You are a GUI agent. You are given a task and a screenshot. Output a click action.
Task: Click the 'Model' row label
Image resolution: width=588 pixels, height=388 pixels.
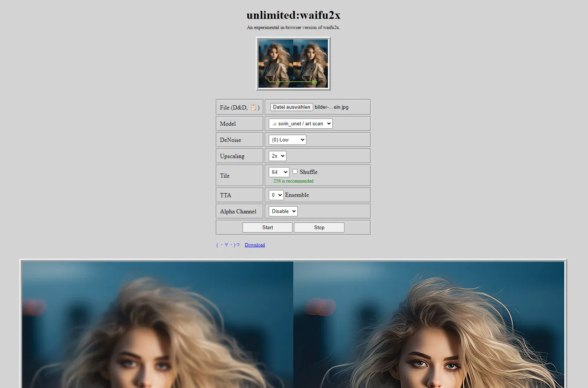[x=228, y=124]
